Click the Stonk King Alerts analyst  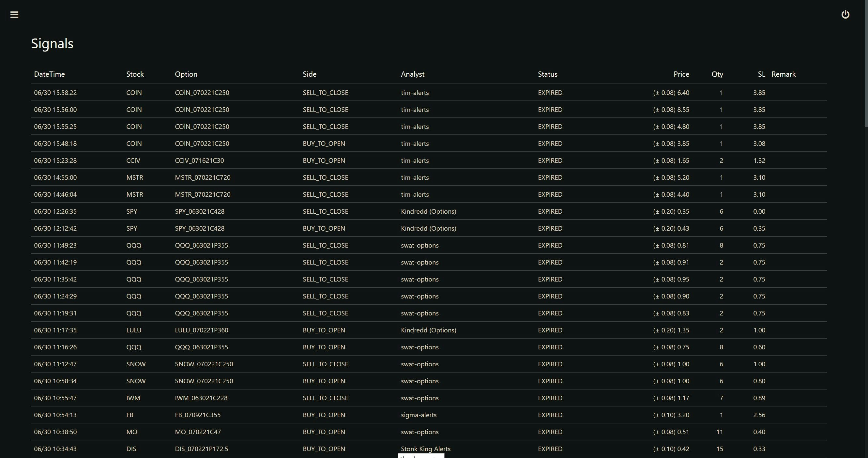(425, 449)
